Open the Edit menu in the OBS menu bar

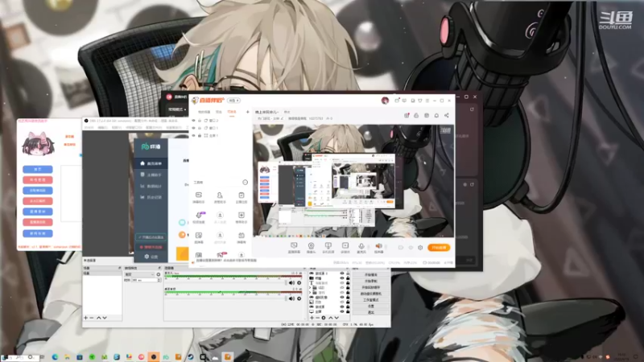click(x=102, y=128)
